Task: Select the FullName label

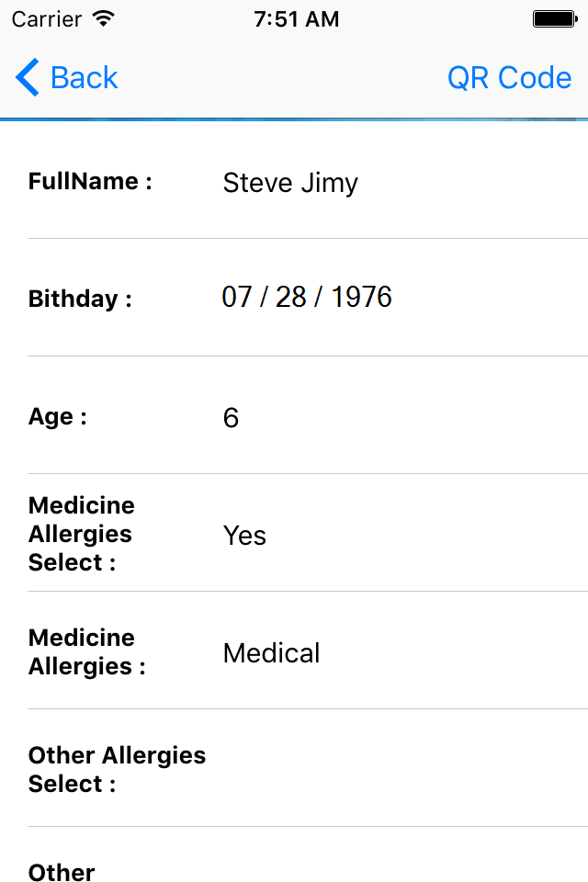Action: point(90,181)
